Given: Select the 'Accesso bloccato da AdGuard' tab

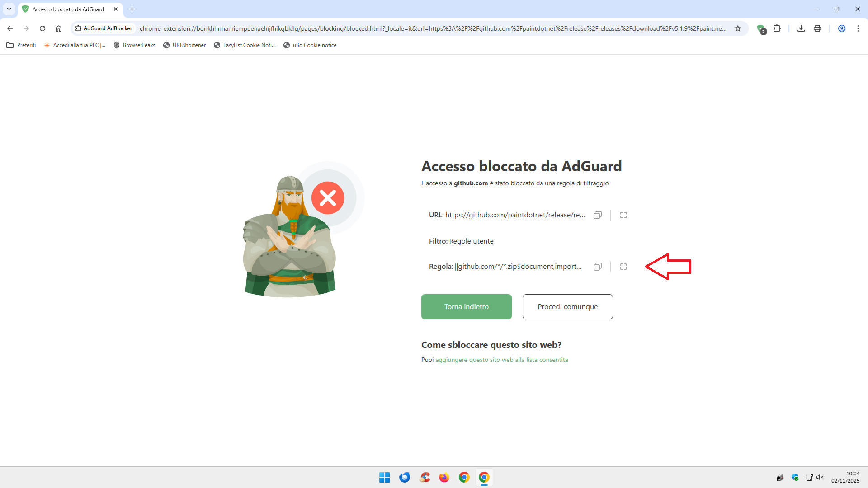Looking at the screenshot, I should tap(71, 9).
